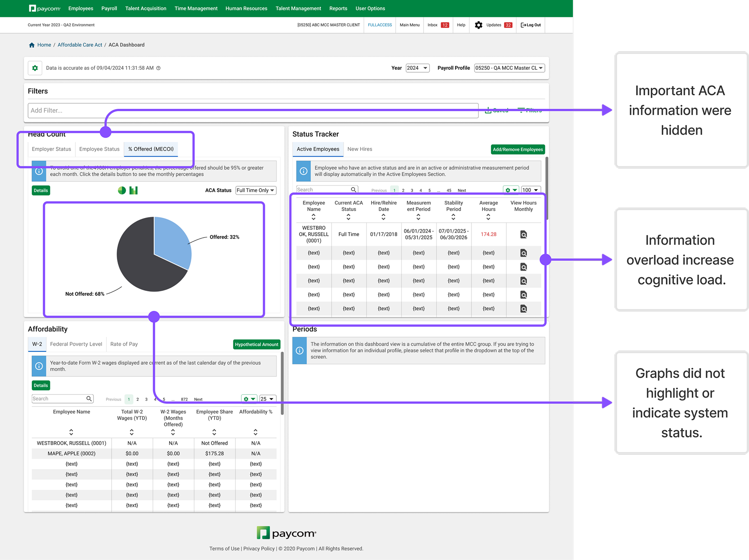The width and height of the screenshot is (749, 560).
Task: Sort Status Tracker by Employee Name
Action: coord(314,217)
